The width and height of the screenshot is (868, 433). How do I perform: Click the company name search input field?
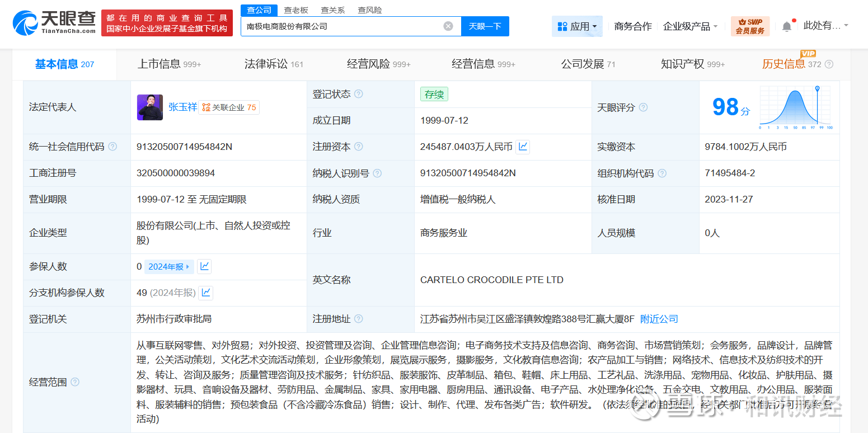tap(341, 26)
